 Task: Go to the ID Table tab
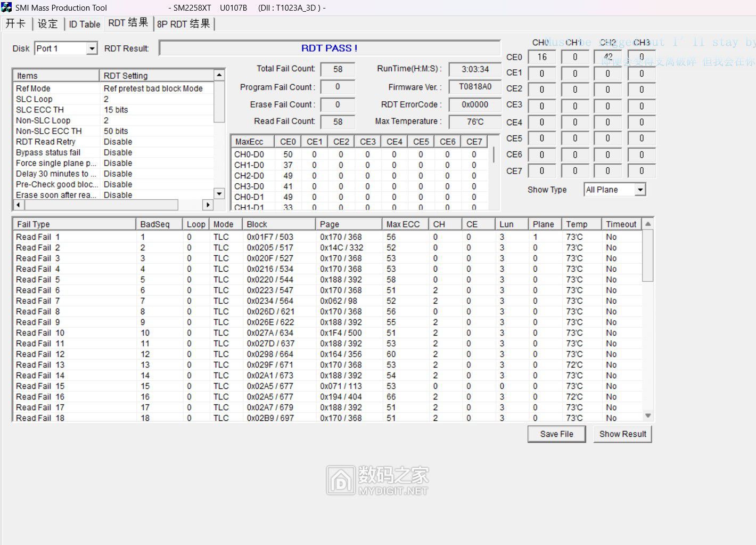tap(84, 24)
